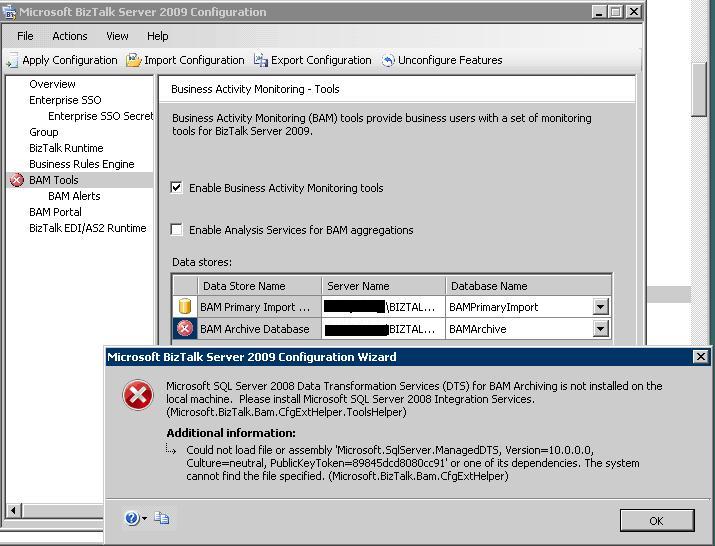Screen dimensions: 715x546
Task: Open the File menu
Action: tap(25, 36)
